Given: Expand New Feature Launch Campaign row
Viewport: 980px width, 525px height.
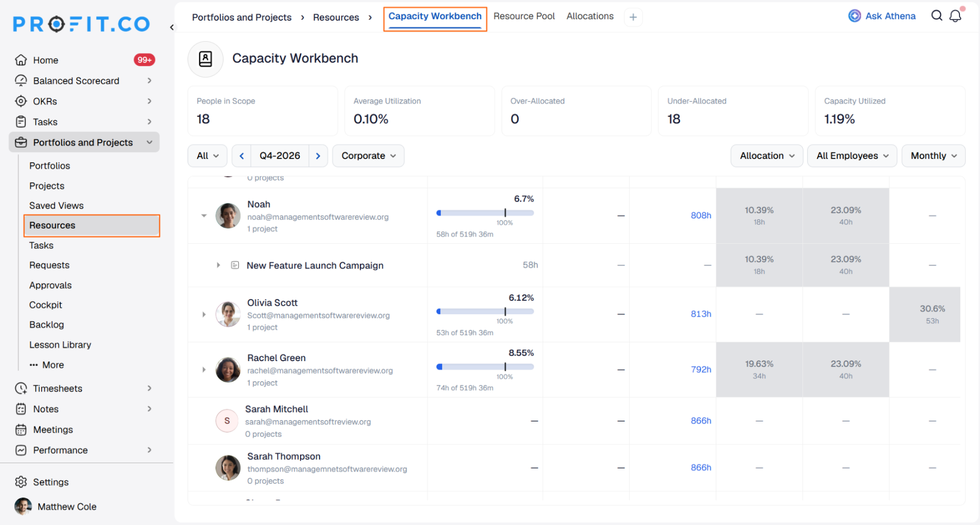Looking at the screenshot, I should 218,265.
